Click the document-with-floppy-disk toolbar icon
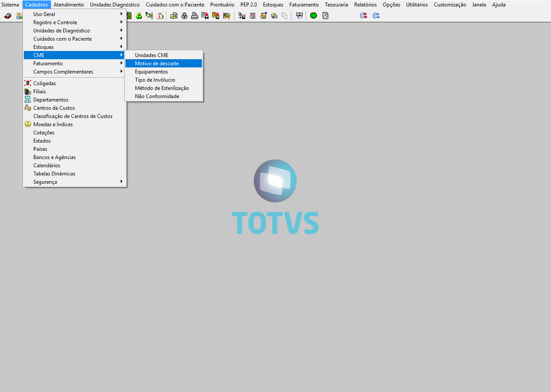 (x=205, y=16)
